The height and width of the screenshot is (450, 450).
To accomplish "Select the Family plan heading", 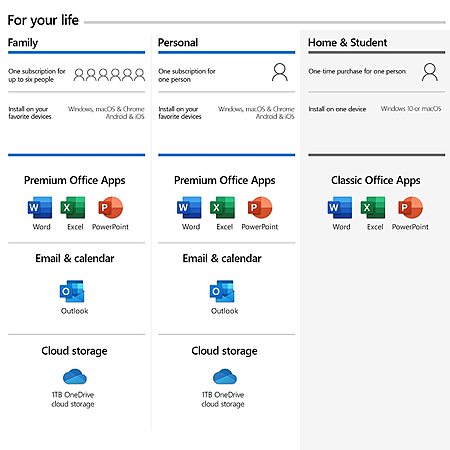I will [23, 43].
